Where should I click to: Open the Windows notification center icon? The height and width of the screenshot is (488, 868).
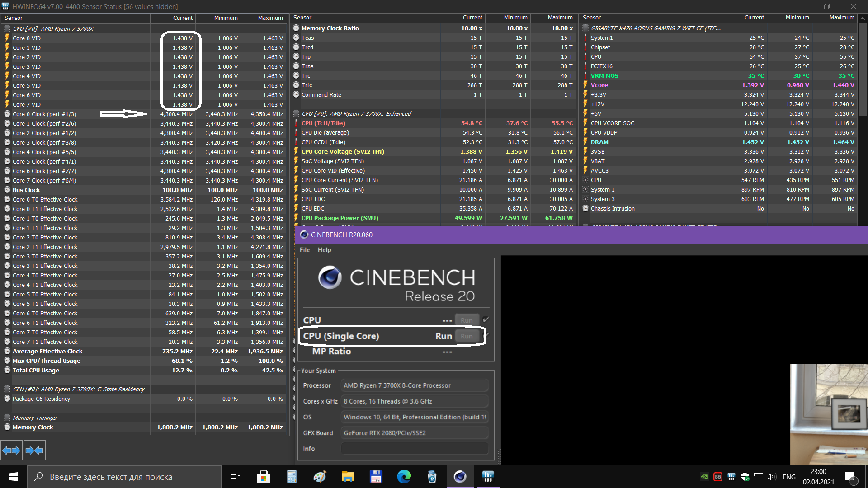point(850,477)
